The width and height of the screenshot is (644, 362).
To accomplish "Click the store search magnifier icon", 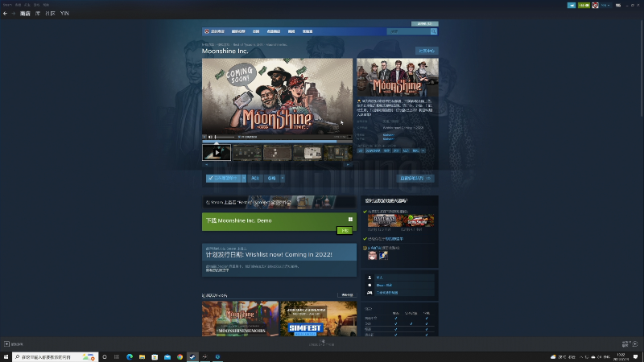I will tap(433, 31).
